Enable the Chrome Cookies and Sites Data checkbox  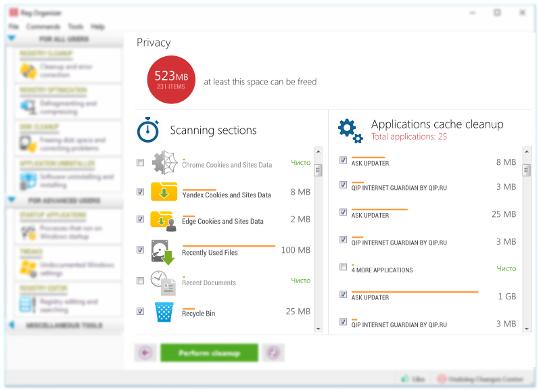(141, 162)
